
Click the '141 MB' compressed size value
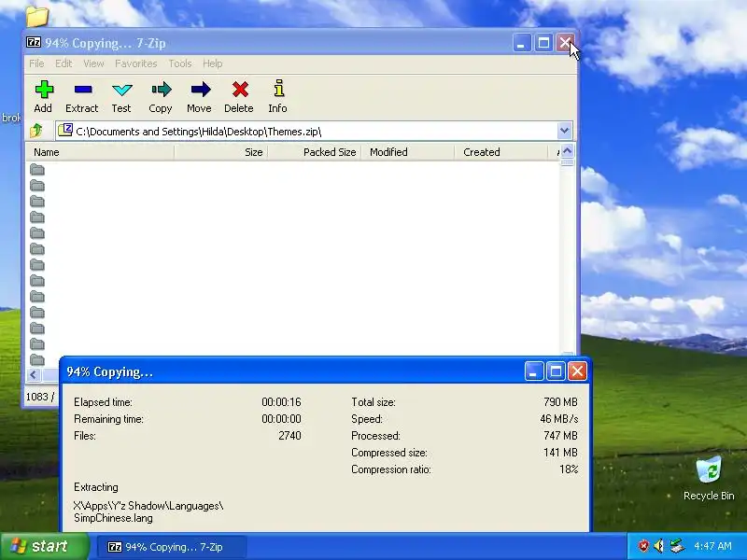coord(560,452)
